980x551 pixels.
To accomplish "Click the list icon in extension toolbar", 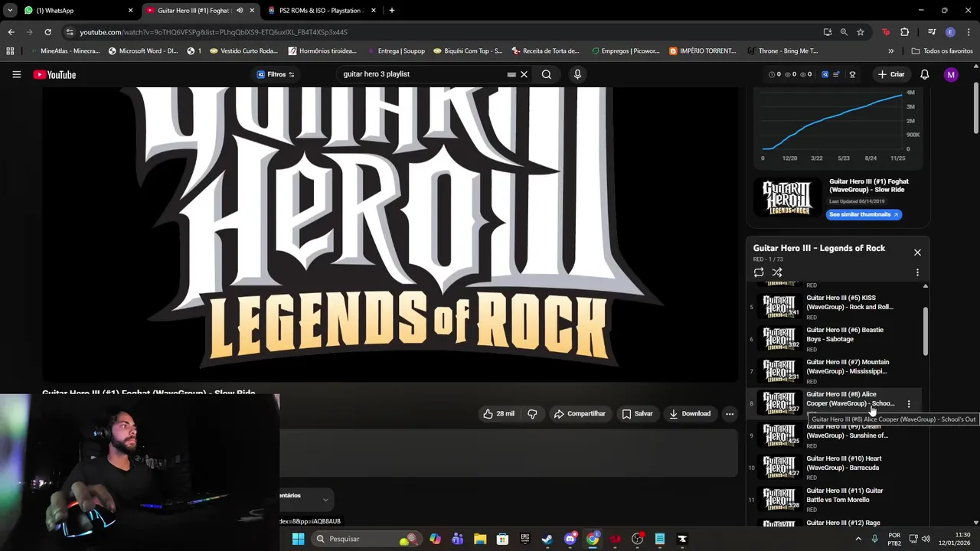I will (x=836, y=74).
